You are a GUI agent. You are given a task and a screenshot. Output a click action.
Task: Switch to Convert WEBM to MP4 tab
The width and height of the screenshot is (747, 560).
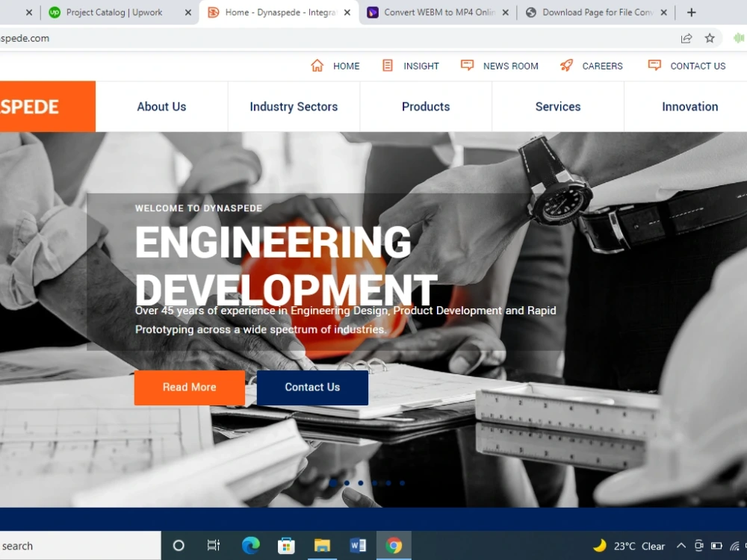[x=439, y=13]
